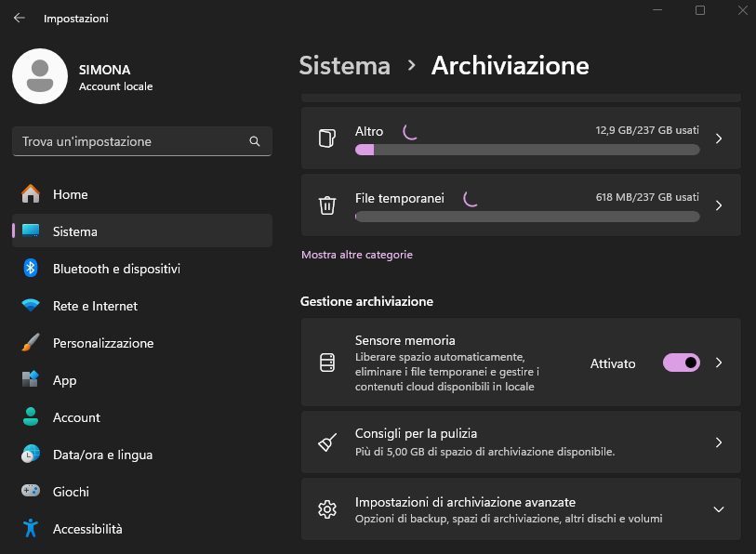
Task: Click the back arrow in Impostazioni
Action: [20, 18]
